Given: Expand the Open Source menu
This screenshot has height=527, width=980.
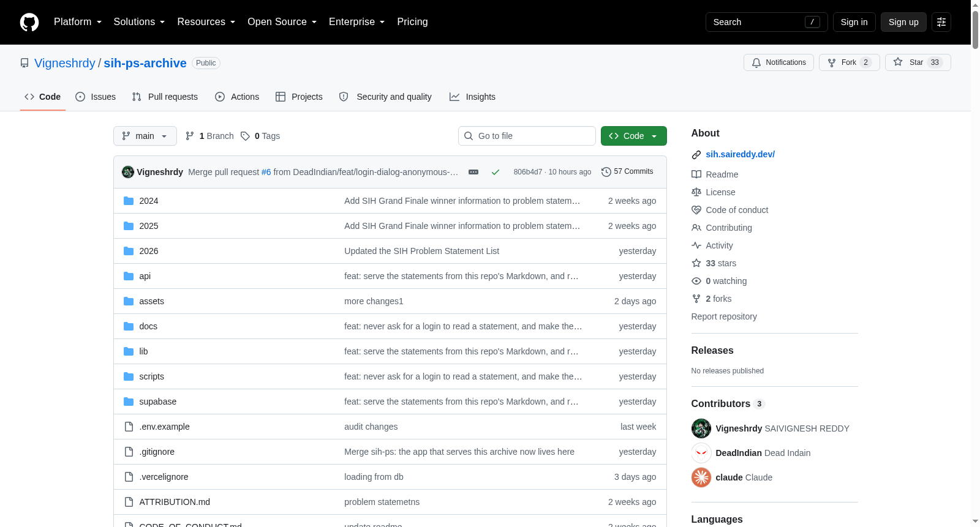Looking at the screenshot, I should tap(282, 22).
